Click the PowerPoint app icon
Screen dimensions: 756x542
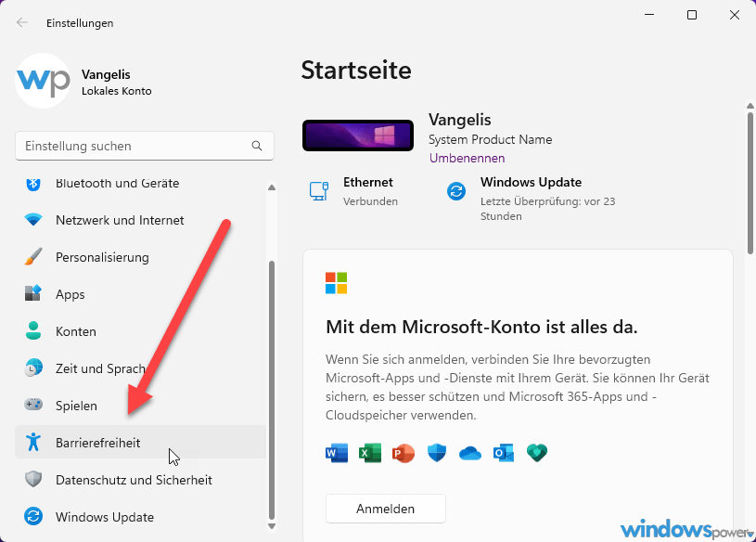pos(404,453)
